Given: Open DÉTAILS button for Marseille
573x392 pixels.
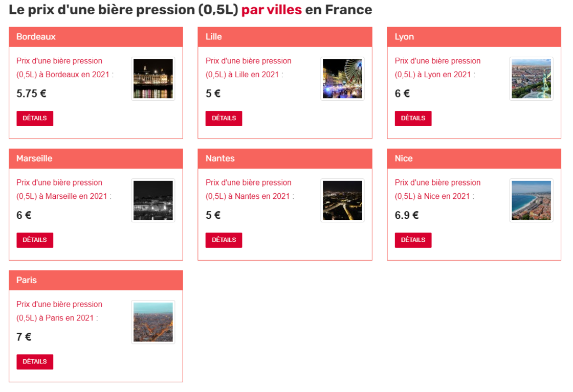Looking at the screenshot, I should (x=35, y=240).
